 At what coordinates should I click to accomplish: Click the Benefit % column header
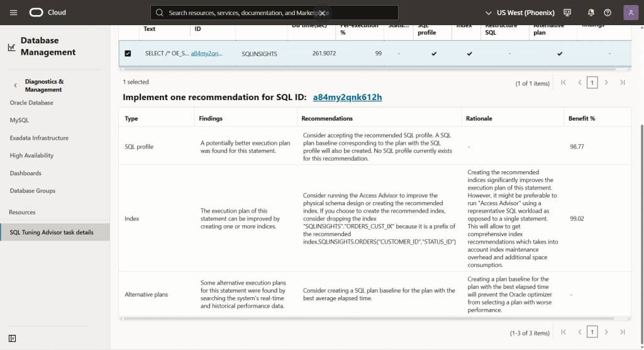point(582,118)
